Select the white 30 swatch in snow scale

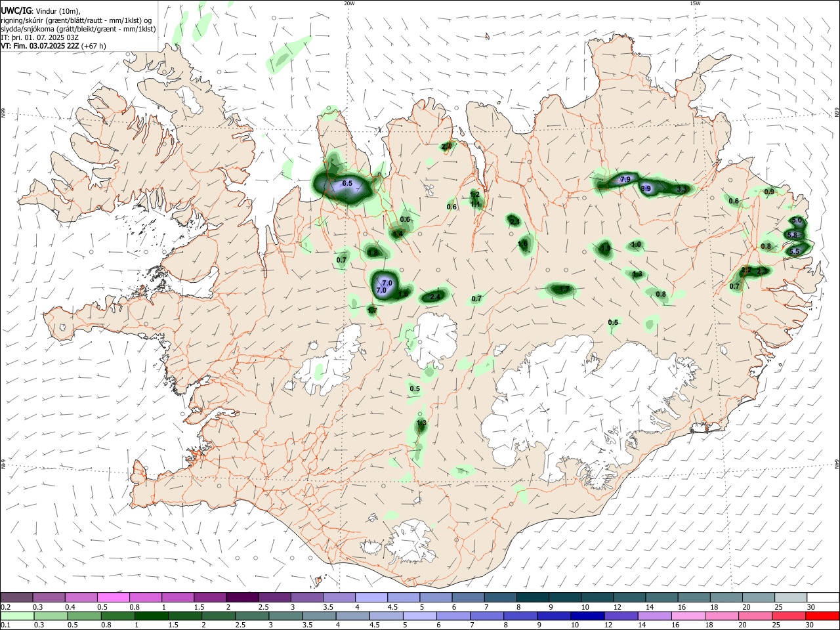[x=822, y=597]
